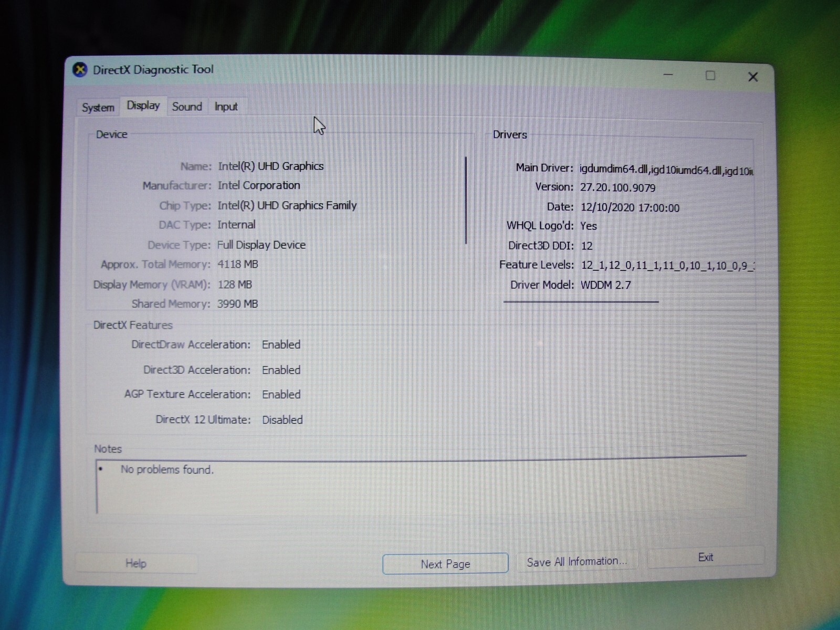Viewport: 840px width, 630px height.
Task: Click the 'Version:' label in Drivers
Action: pyautogui.click(x=554, y=187)
